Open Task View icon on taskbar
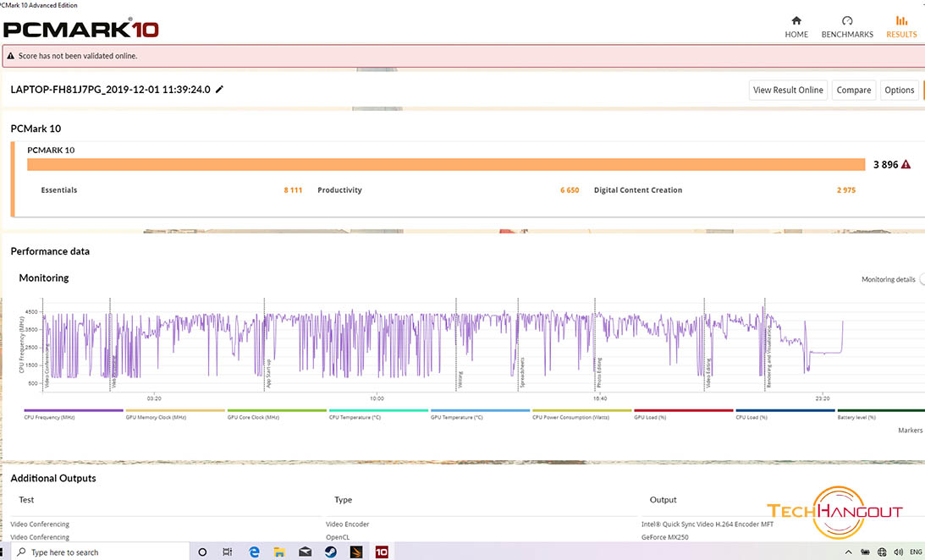925x560 pixels. (227, 552)
